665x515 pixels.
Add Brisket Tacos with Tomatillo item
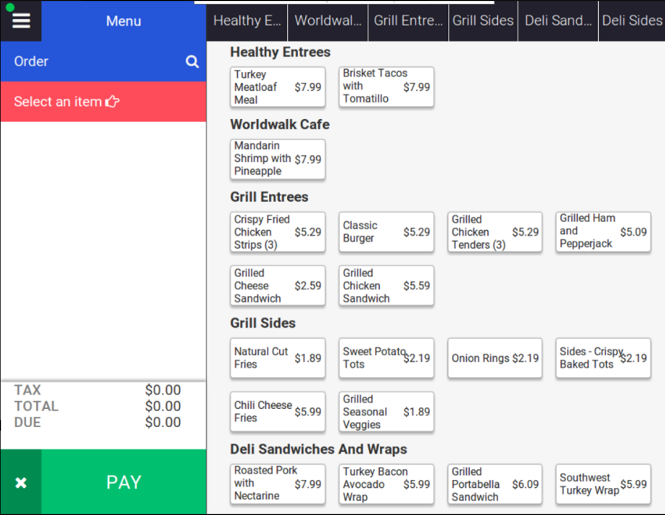click(386, 87)
